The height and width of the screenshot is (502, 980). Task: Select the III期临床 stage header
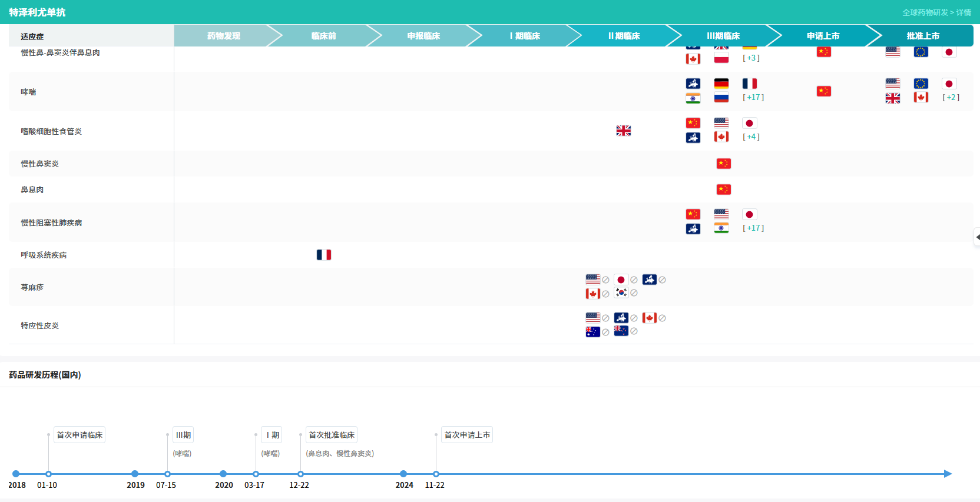click(724, 36)
